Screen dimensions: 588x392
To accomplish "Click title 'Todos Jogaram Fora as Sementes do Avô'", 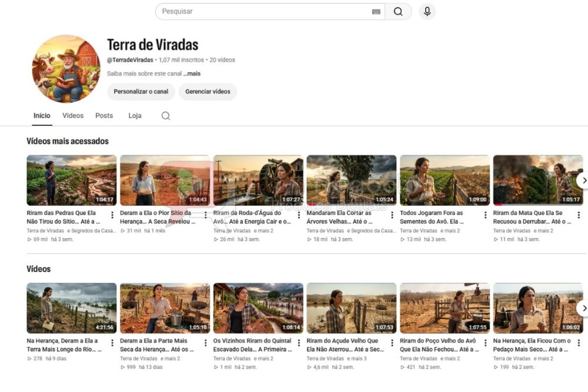I will (x=432, y=217).
